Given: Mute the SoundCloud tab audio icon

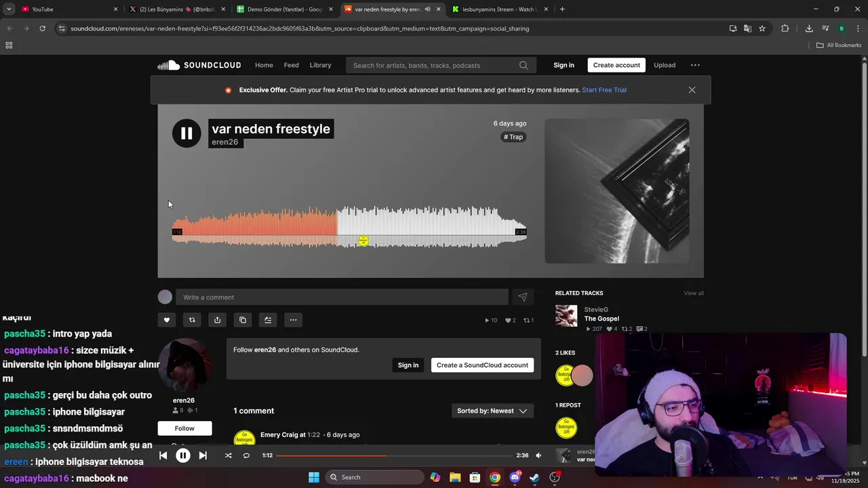Looking at the screenshot, I should [427, 9].
